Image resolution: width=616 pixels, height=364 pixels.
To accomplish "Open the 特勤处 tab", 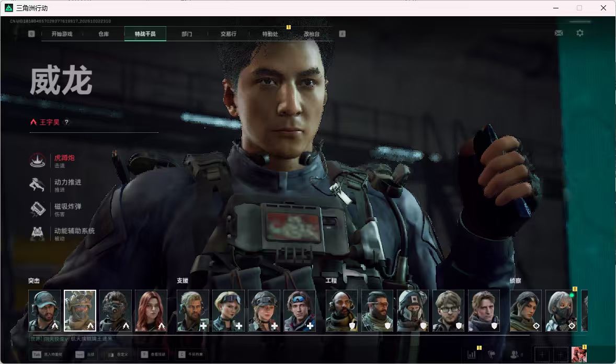I will point(270,34).
